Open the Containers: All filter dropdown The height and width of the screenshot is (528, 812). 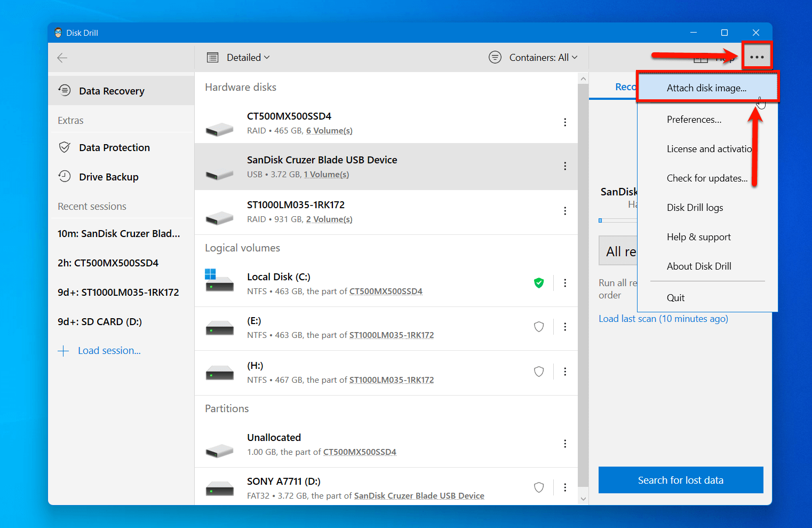click(x=543, y=57)
